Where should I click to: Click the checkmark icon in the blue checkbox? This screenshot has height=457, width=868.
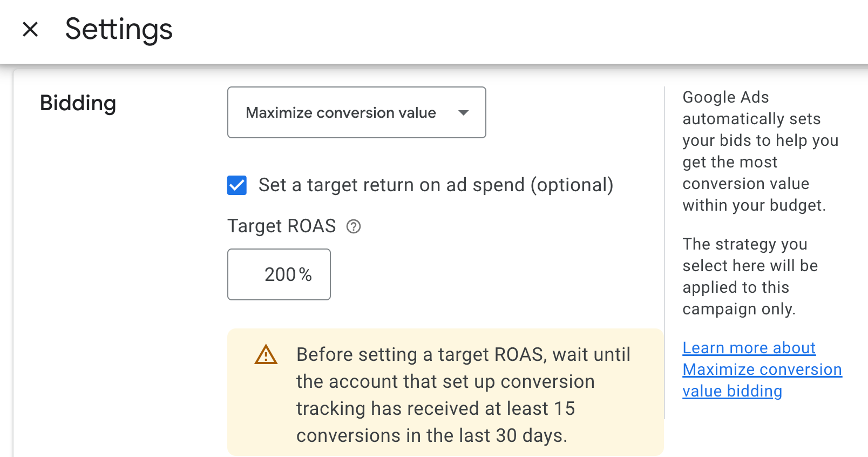click(236, 185)
